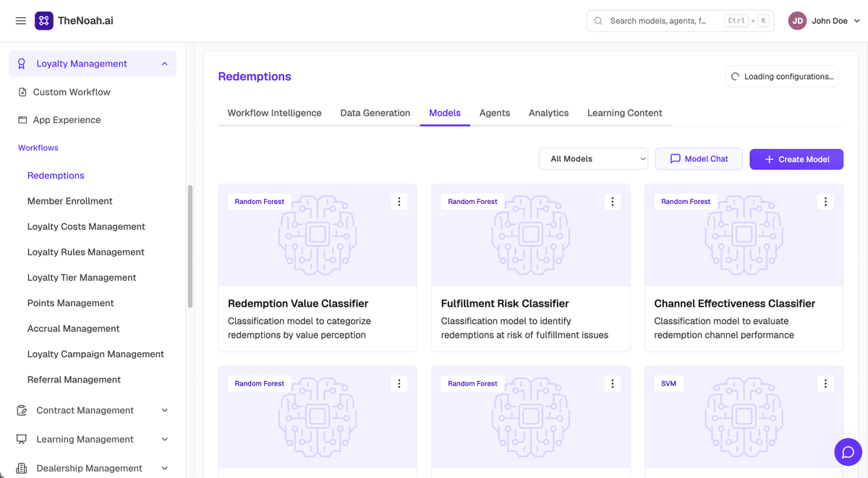Open Loyalty Rules Management workflow

pyautogui.click(x=86, y=252)
